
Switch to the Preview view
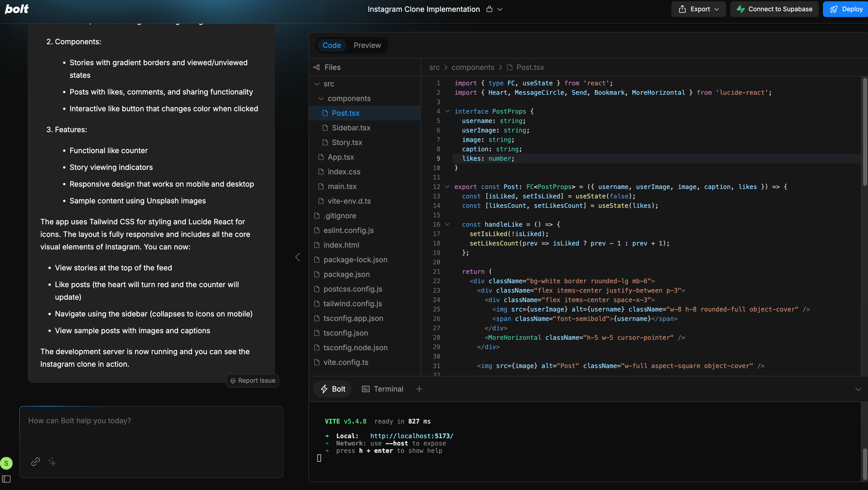(x=367, y=45)
